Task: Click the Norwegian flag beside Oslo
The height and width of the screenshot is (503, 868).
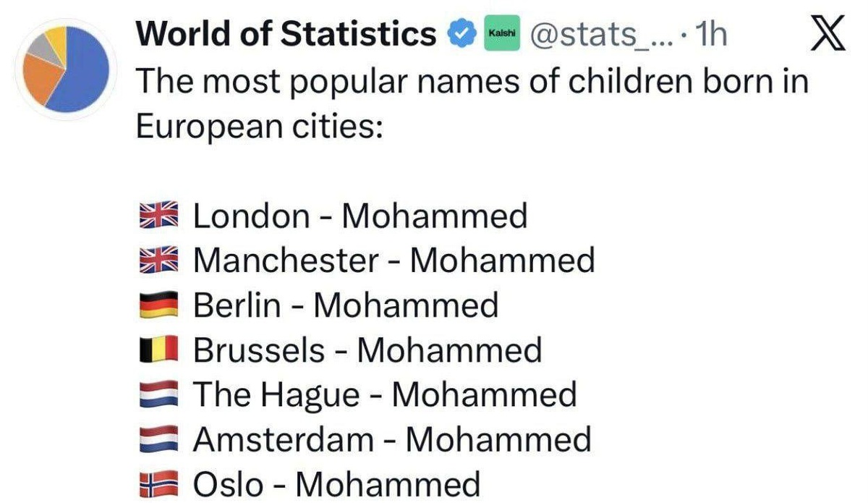Action: point(158,483)
